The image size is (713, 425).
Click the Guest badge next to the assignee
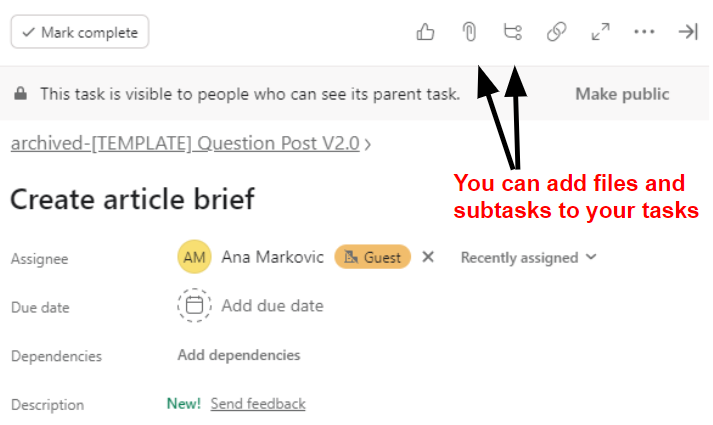tap(372, 257)
